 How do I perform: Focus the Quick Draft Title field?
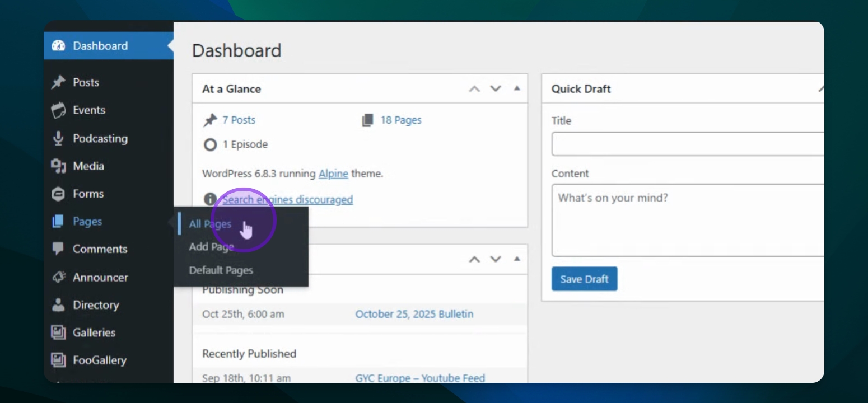coord(688,144)
